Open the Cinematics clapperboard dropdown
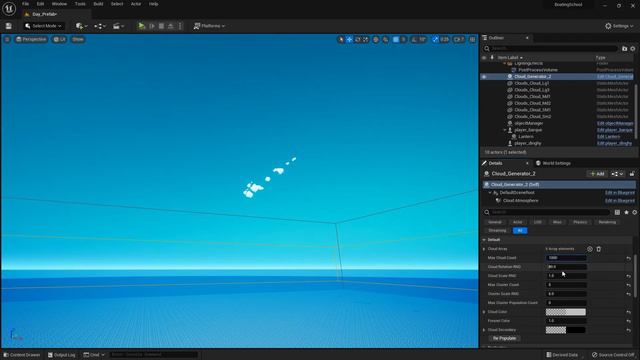This screenshot has width=640, height=360. pos(118,26)
